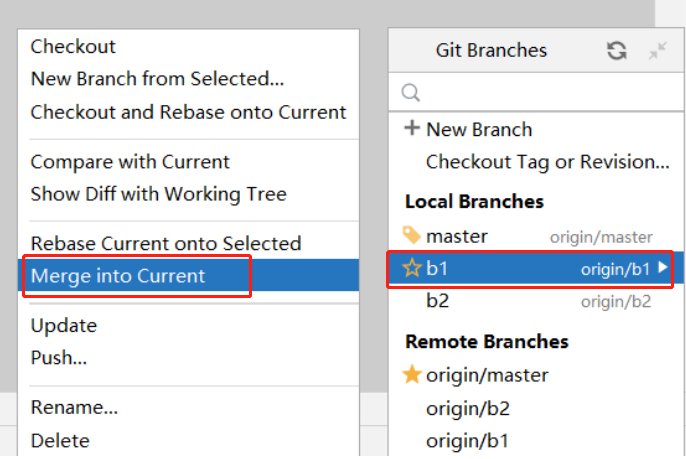Click the plus icon beside New Branch
686x459 pixels.
pyautogui.click(x=412, y=129)
